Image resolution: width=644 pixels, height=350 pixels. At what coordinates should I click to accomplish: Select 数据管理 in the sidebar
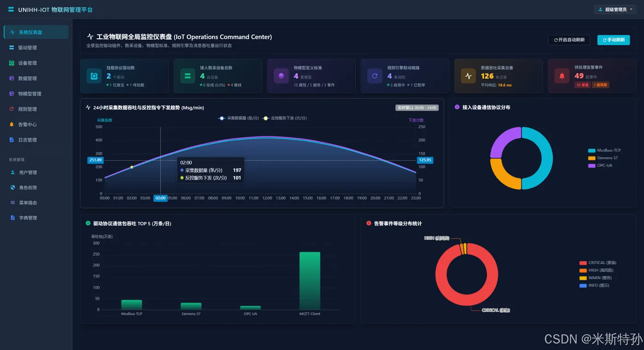(x=36, y=78)
